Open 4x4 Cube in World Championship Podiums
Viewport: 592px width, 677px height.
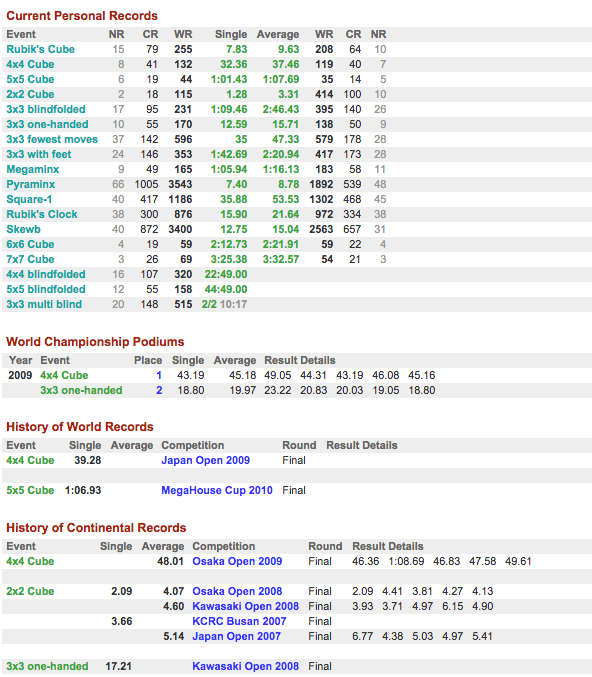coord(64,375)
